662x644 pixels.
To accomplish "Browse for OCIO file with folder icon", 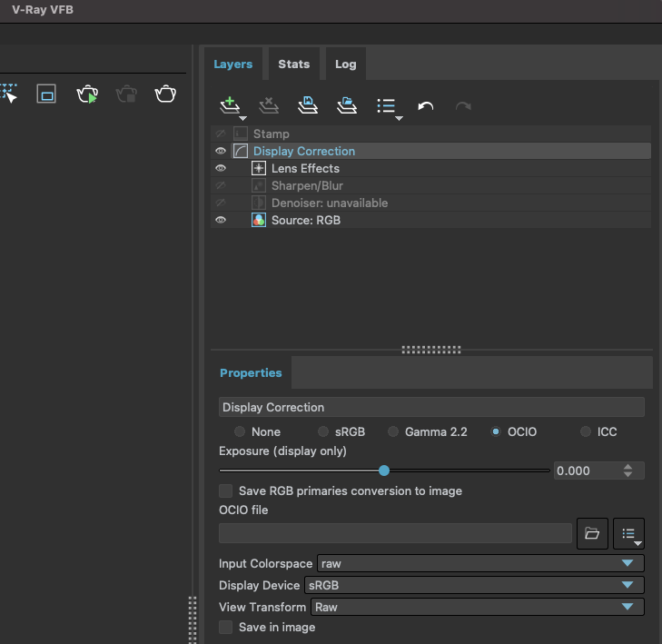I will pyautogui.click(x=592, y=534).
